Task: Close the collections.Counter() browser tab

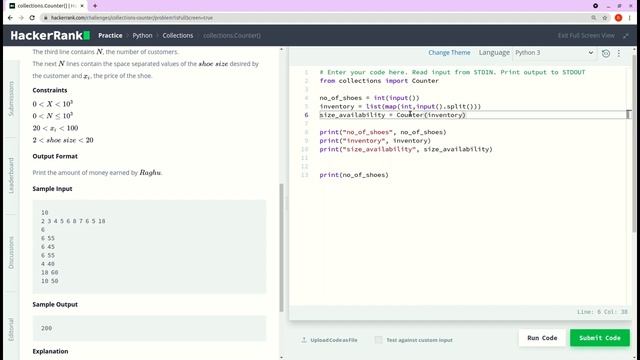Action: 82,6
